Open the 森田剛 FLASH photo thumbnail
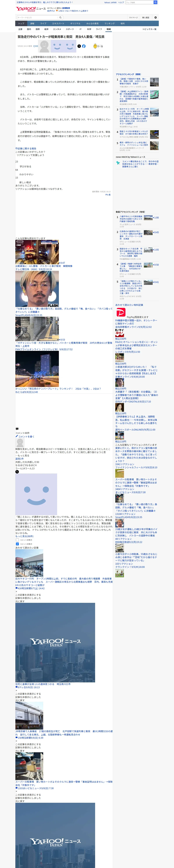Viewport: 174px width, 868px height. [37, 289]
